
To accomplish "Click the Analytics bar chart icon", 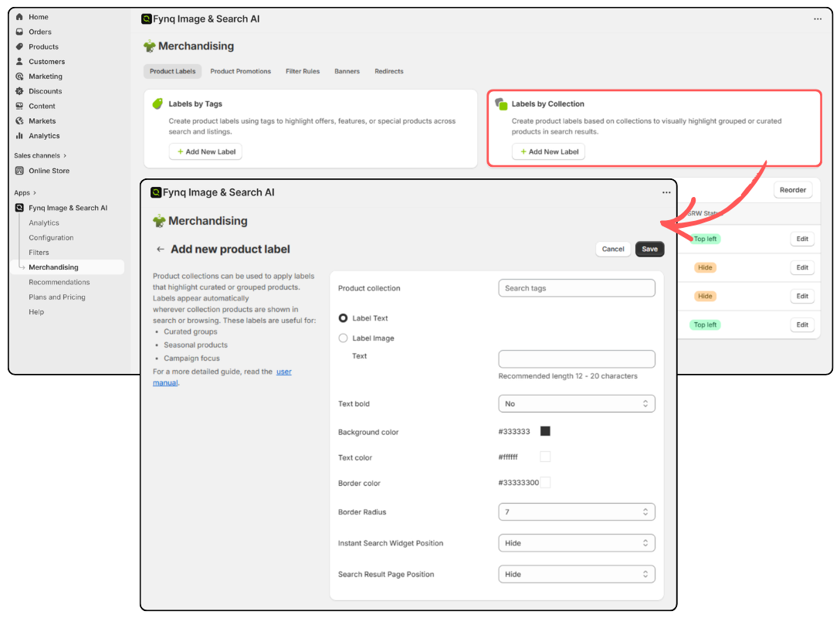I will (19, 136).
